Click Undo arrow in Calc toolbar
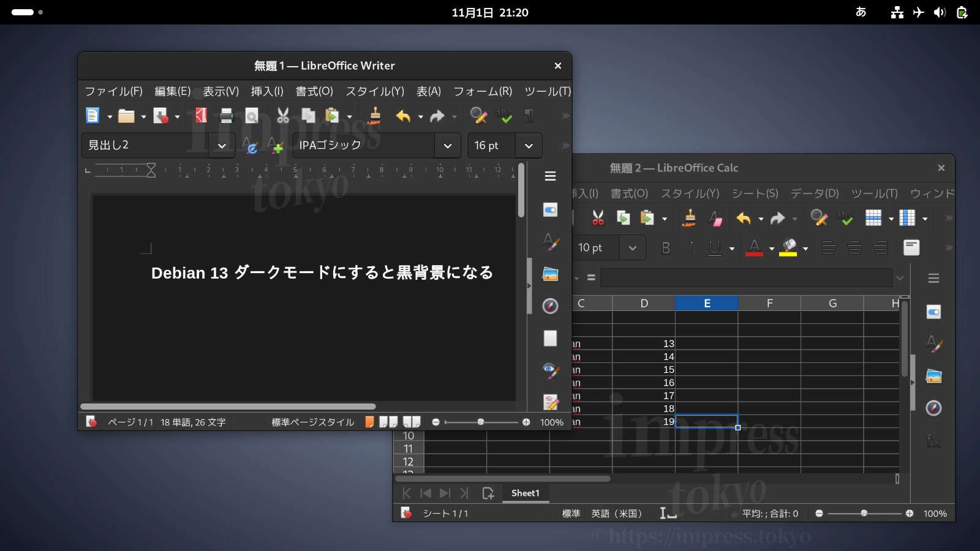Image resolution: width=980 pixels, height=551 pixels. tap(744, 218)
